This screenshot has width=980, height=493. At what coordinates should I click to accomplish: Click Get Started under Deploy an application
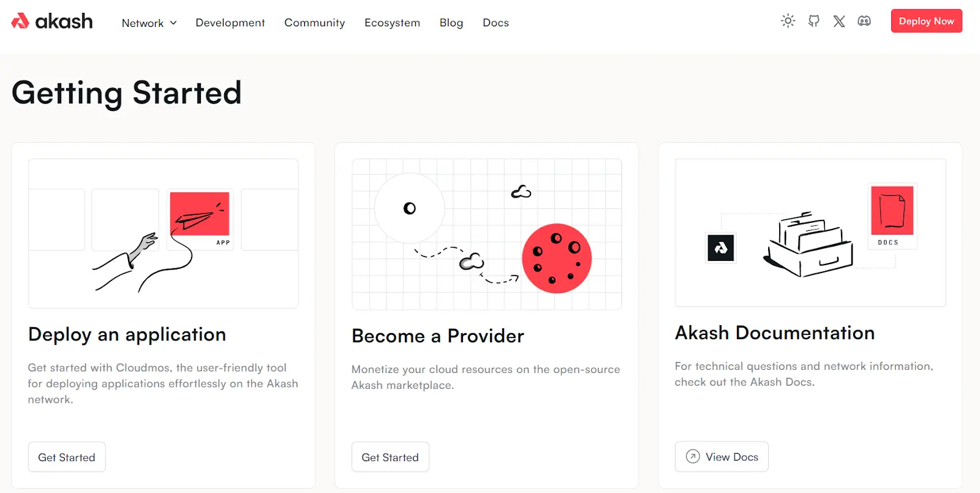coord(67,457)
